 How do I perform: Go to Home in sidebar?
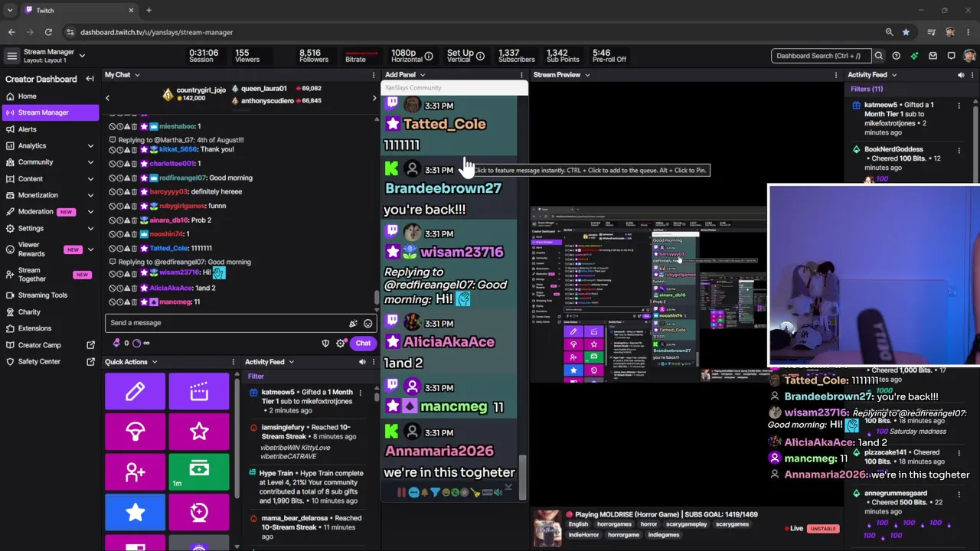click(50, 96)
